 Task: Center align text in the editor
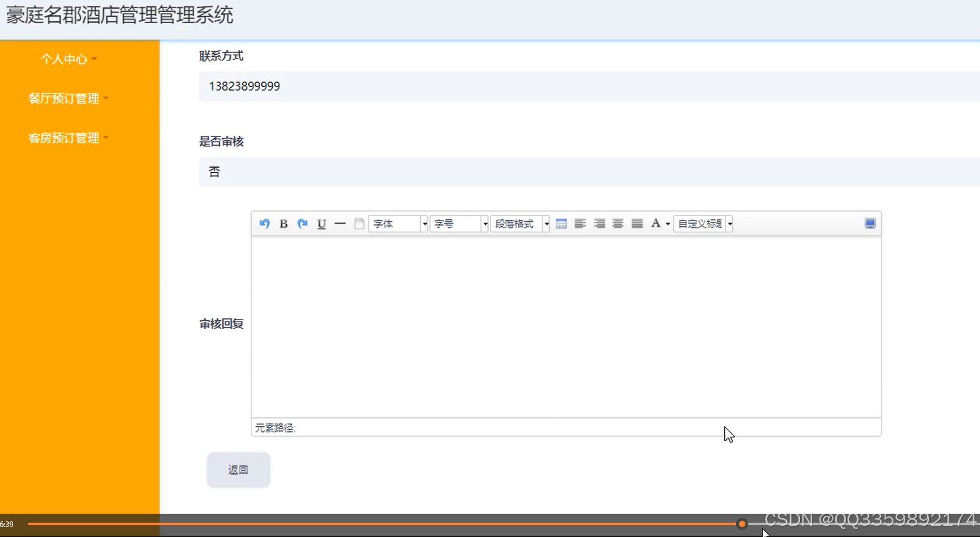(618, 224)
